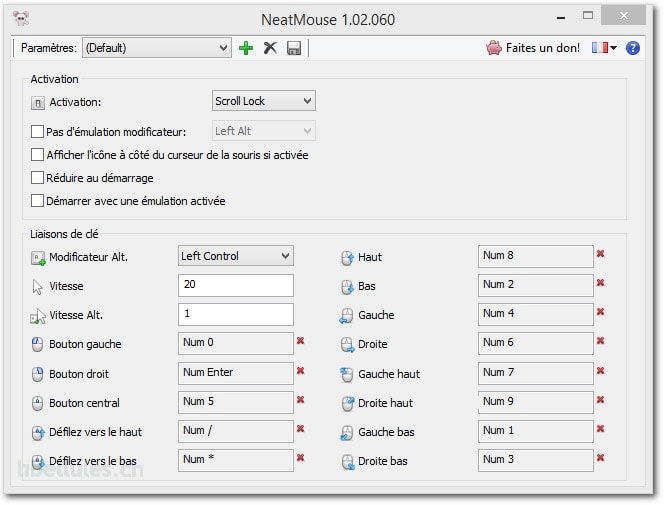
Task: Clear the Défilez vers le haut binding
Action: pos(301,429)
